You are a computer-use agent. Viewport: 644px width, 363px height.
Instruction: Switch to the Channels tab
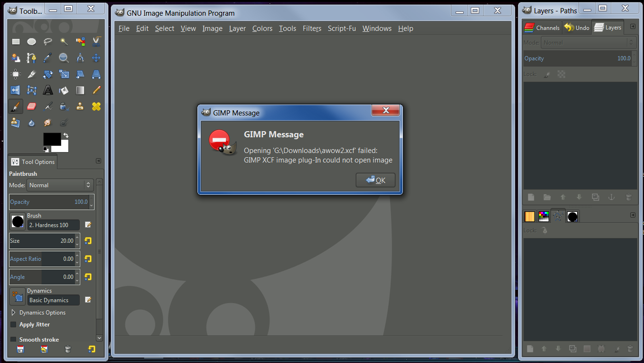[x=542, y=28]
